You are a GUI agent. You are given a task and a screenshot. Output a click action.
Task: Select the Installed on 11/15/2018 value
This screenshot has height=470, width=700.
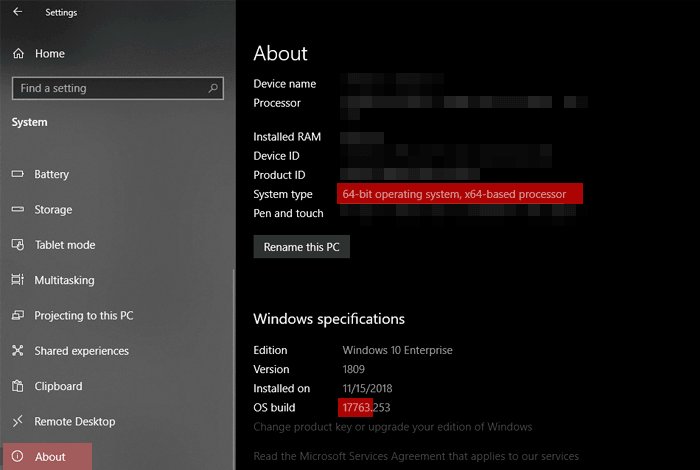367,388
